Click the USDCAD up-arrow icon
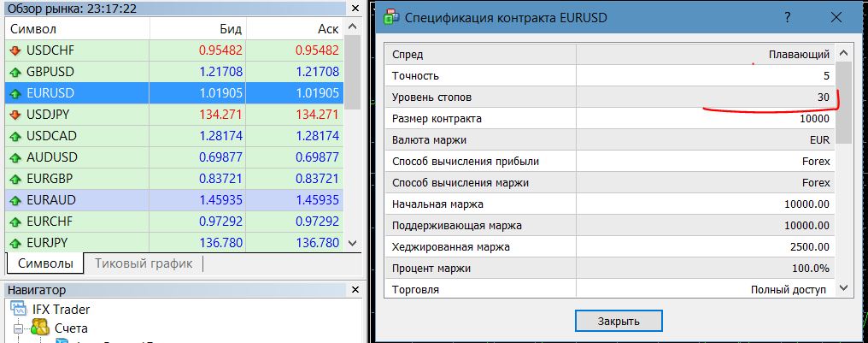This screenshot has height=343, width=868. (15, 136)
